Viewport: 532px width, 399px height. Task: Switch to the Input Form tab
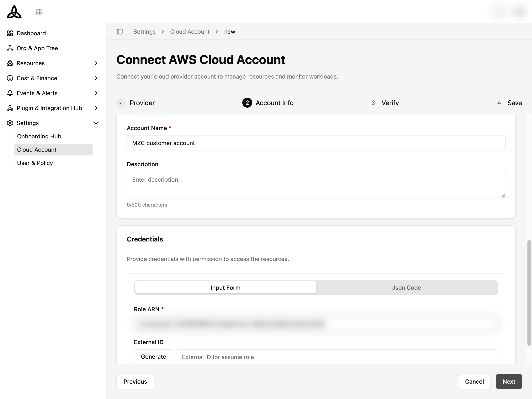coord(226,287)
